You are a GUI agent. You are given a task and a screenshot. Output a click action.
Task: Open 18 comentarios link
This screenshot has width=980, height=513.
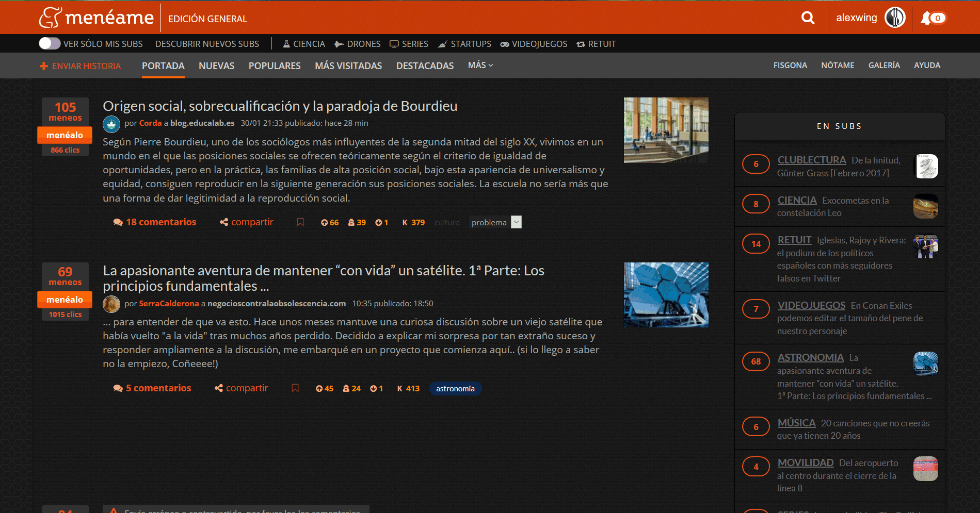(x=155, y=222)
